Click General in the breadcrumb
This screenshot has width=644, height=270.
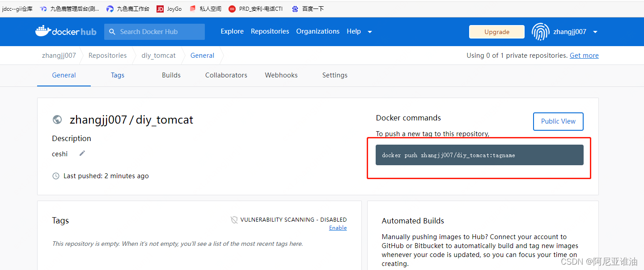coord(203,56)
